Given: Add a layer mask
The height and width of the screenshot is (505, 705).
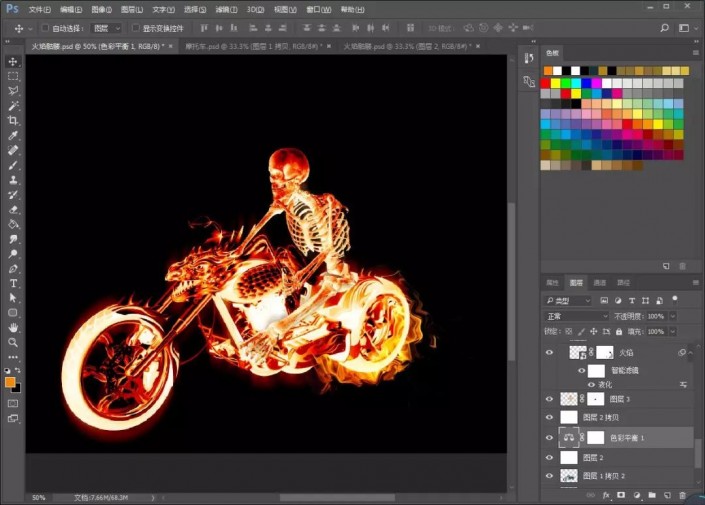Looking at the screenshot, I should point(621,495).
